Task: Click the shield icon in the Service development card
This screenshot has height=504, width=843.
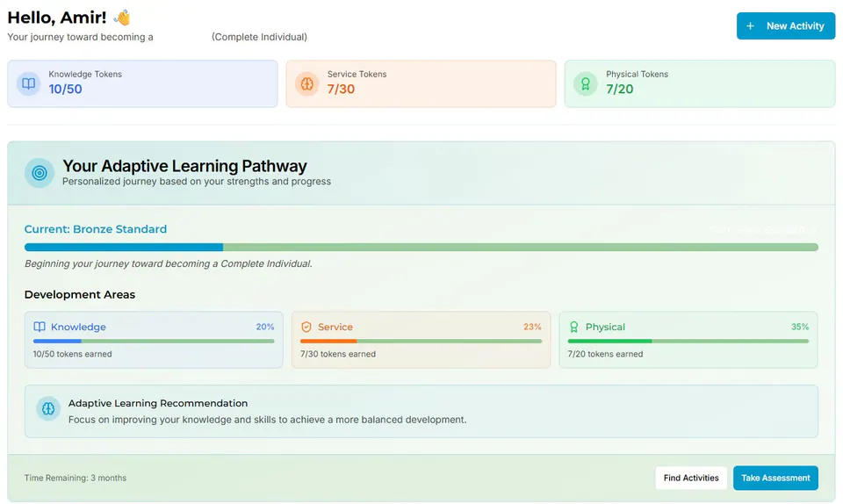Action: pyautogui.click(x=306, y=327)
